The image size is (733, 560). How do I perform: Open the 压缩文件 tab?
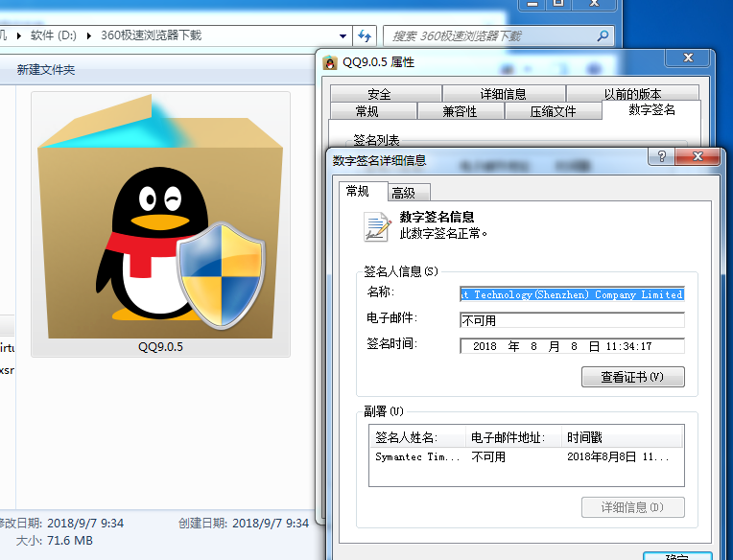[553, 111]
